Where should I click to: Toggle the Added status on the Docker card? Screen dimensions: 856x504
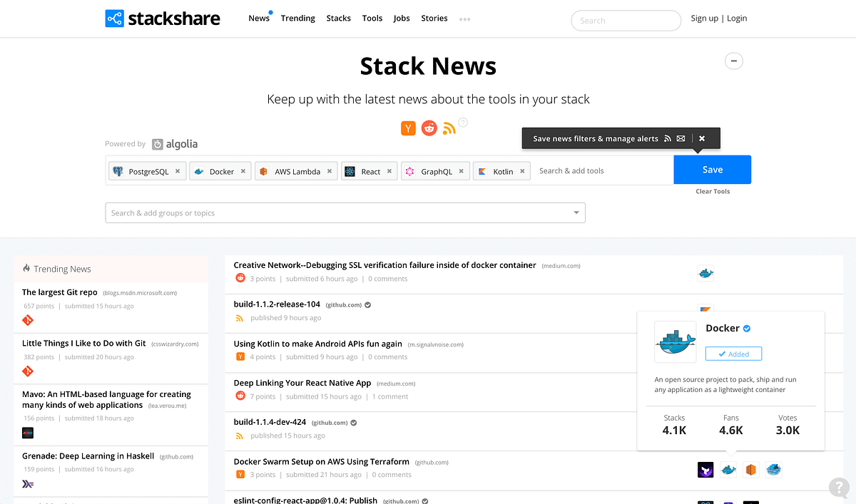[733, 353]
